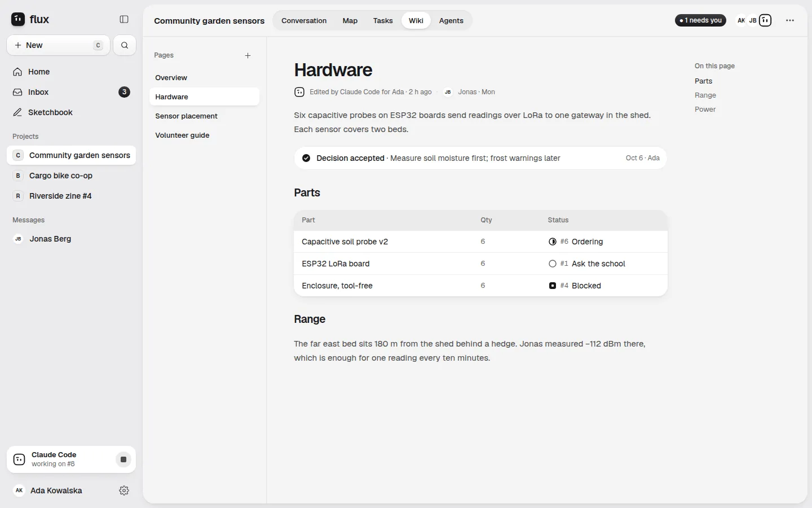Click JB avatar in top bar
This screenshot has height=508, width=812.
coord(753,20)
